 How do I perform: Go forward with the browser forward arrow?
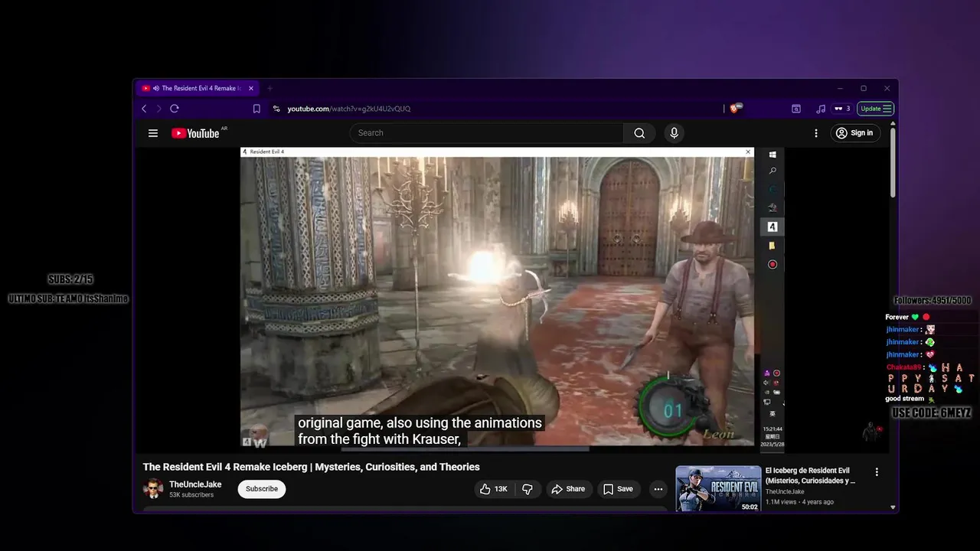(159, 109)
